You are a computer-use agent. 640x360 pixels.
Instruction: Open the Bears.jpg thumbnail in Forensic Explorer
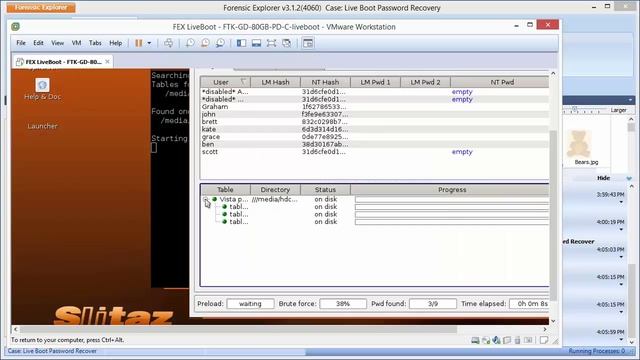coord(580,147)
